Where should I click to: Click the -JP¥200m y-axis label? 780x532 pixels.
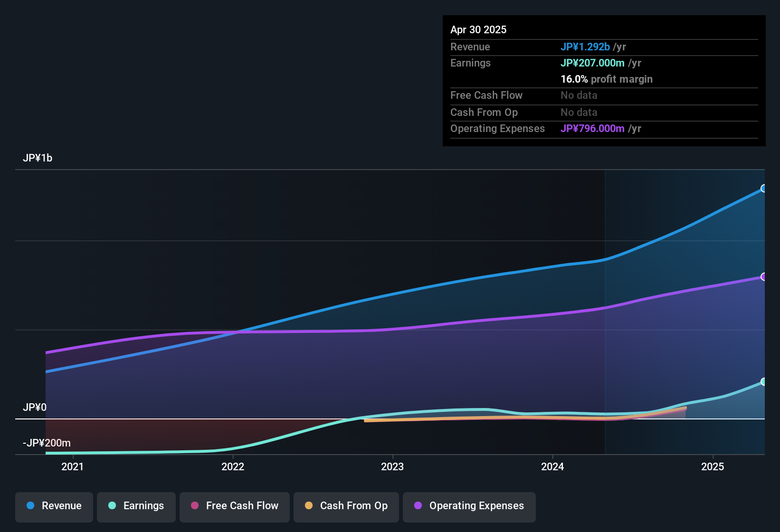click(47, 443)
